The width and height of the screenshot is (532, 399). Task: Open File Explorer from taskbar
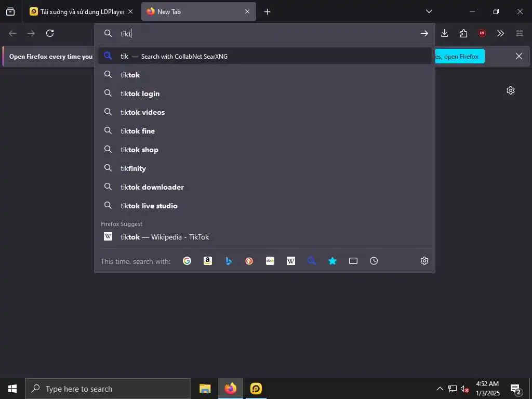point(205,389)
